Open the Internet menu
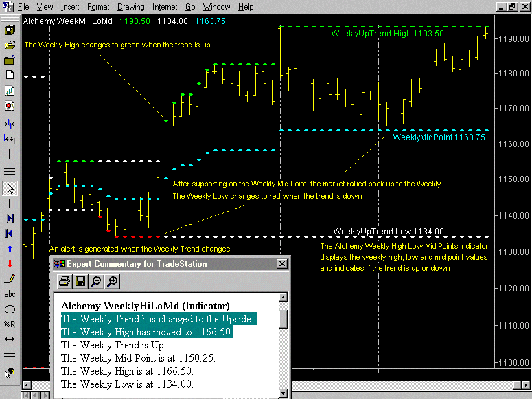This screenshot has width=532, height=400. click(165, 7)
